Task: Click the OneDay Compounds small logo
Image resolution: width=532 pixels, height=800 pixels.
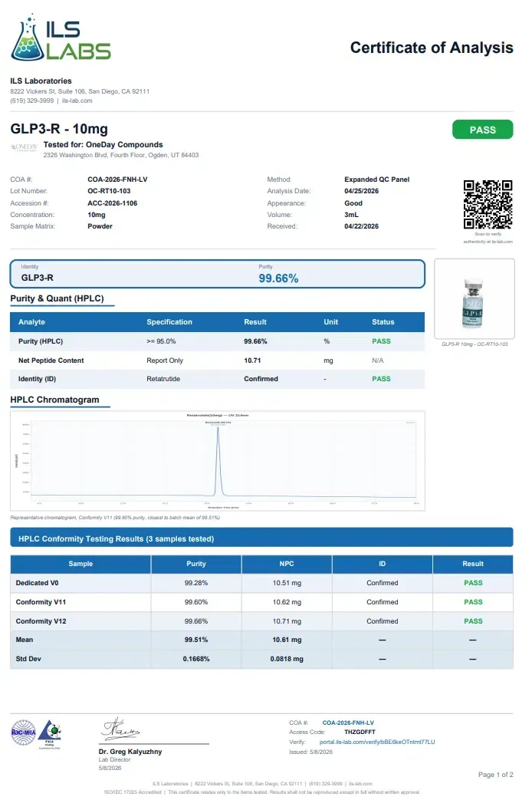Action: click(x=24, y=147)
